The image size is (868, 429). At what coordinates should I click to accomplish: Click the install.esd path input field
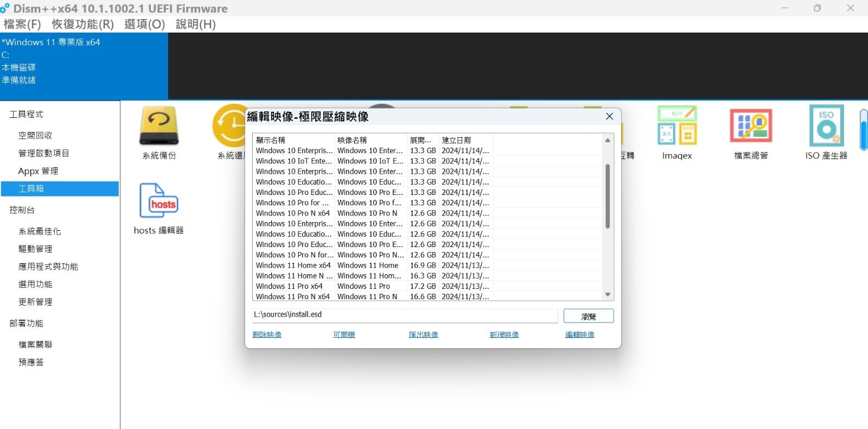(404, 315)
